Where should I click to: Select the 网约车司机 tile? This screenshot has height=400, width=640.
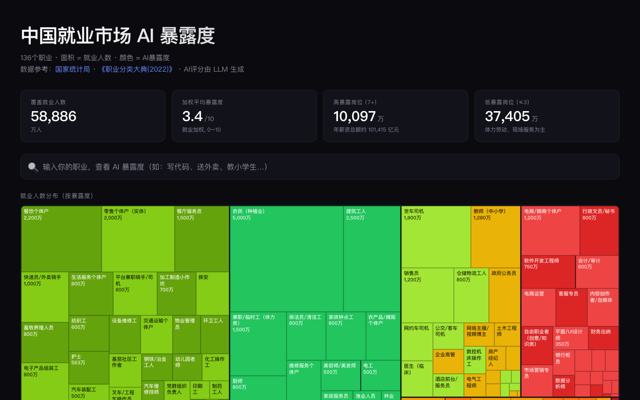tap(417, 341)
